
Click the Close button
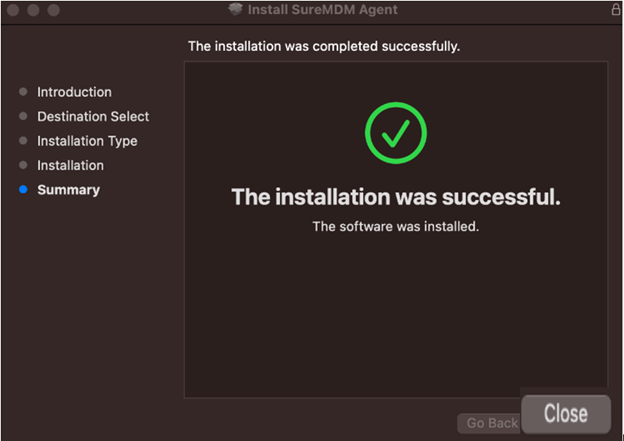pos(566,414)
